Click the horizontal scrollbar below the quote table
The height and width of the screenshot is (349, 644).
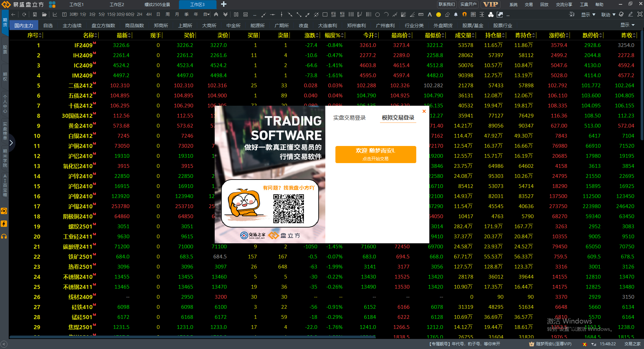coord(193,337)
